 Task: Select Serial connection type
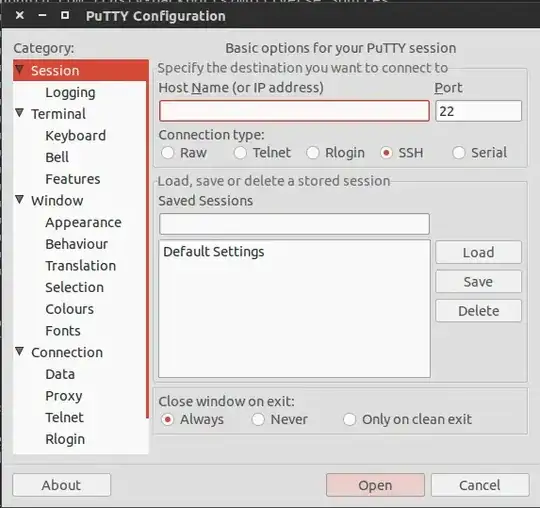click(x=459, y=153)
